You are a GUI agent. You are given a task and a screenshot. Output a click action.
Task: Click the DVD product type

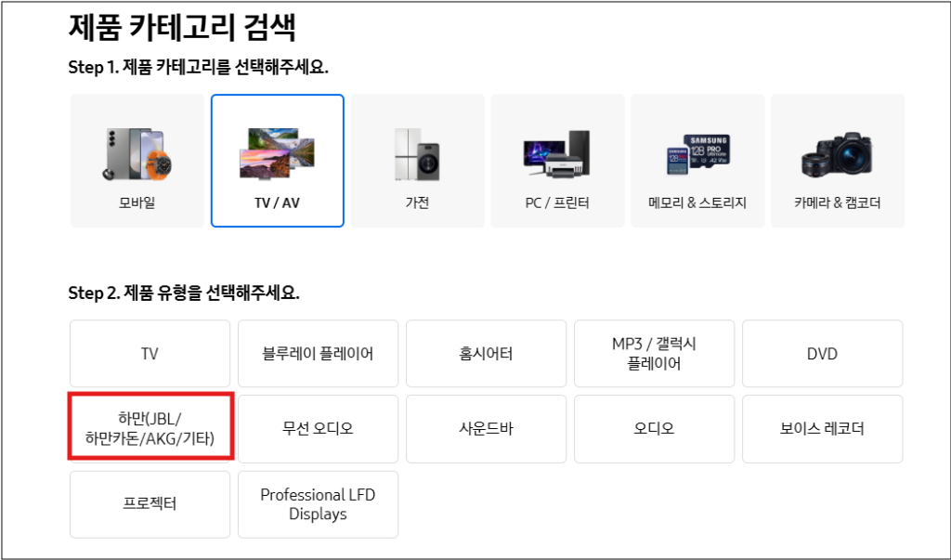coord(822,353)
